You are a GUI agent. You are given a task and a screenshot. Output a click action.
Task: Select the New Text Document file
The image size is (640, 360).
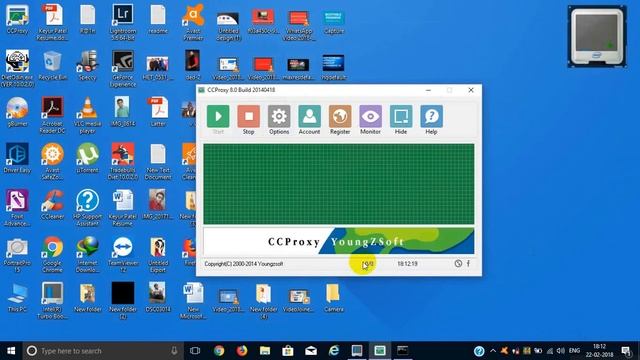click(158, 162)
